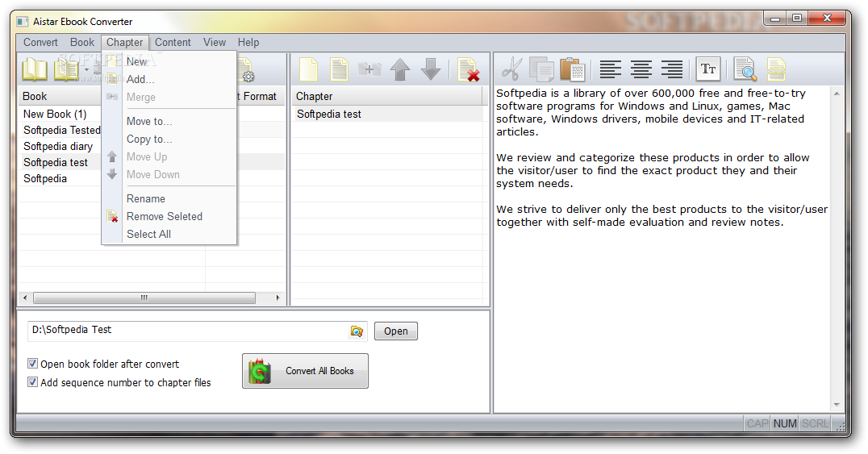This screenshot has width=868, height=454.
Task: Choose Move to... in Chapter menu
Action: [x=169, y=121]
